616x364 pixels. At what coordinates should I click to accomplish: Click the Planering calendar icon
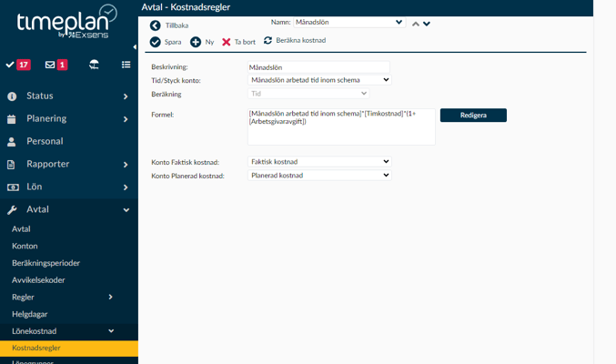point(12,119)
